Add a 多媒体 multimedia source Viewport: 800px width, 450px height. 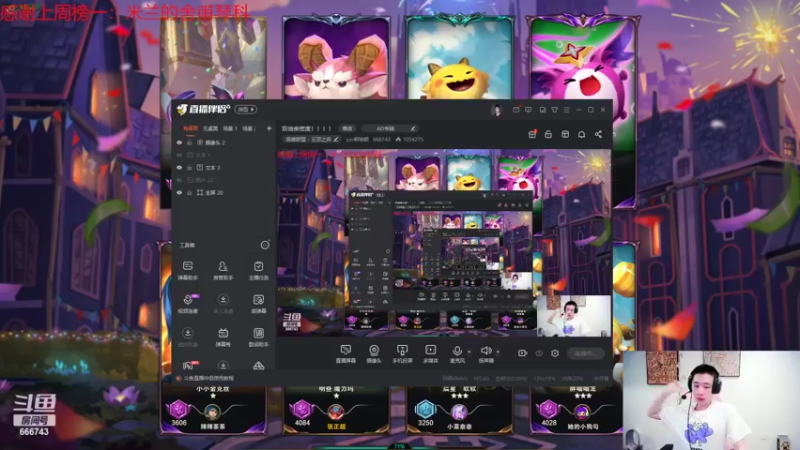point(431,354)
